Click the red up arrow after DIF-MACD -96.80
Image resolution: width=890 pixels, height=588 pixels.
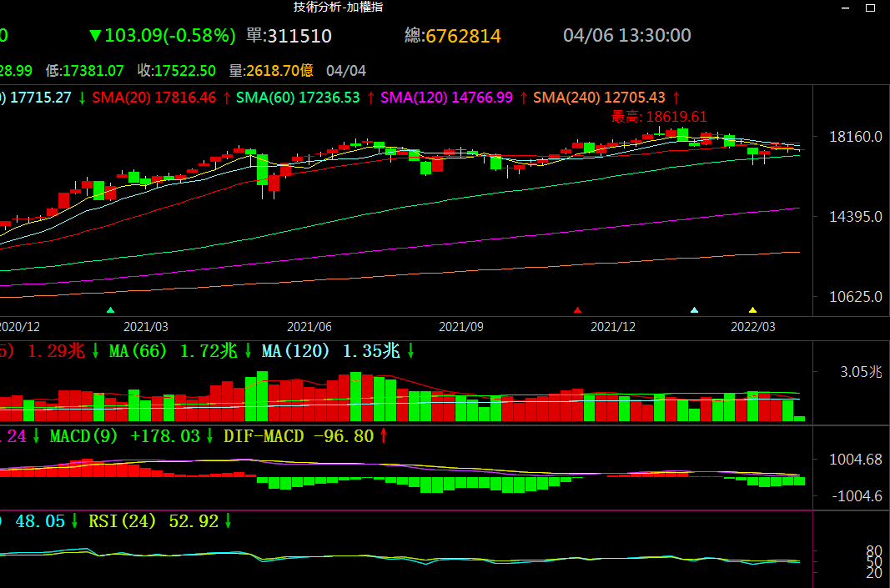(x=384, y=435)
